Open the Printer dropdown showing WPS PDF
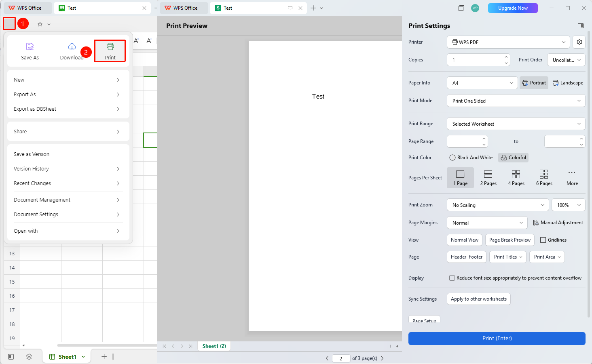Viewport: 592px width, 364px height. [x=508, y=42]
